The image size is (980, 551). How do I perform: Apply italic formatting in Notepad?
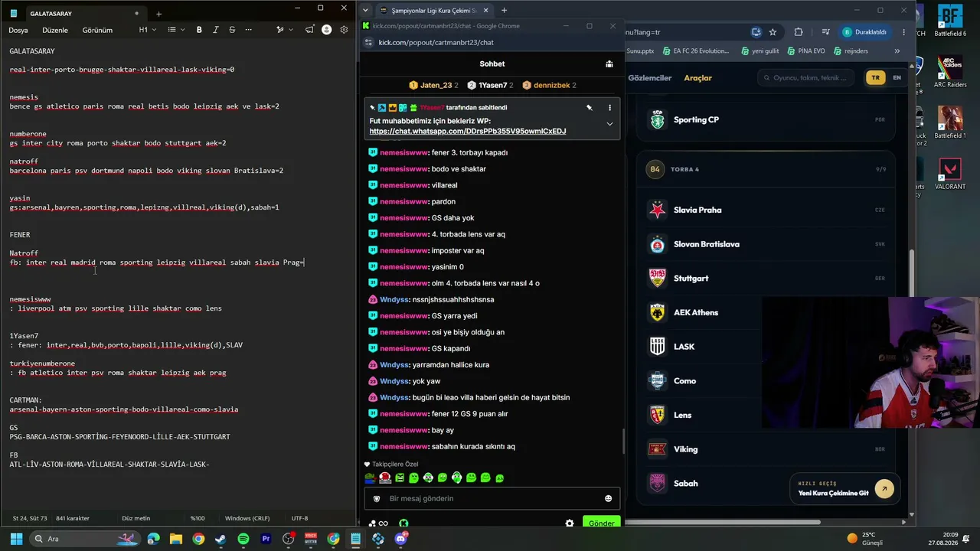[x=215, y=30]
